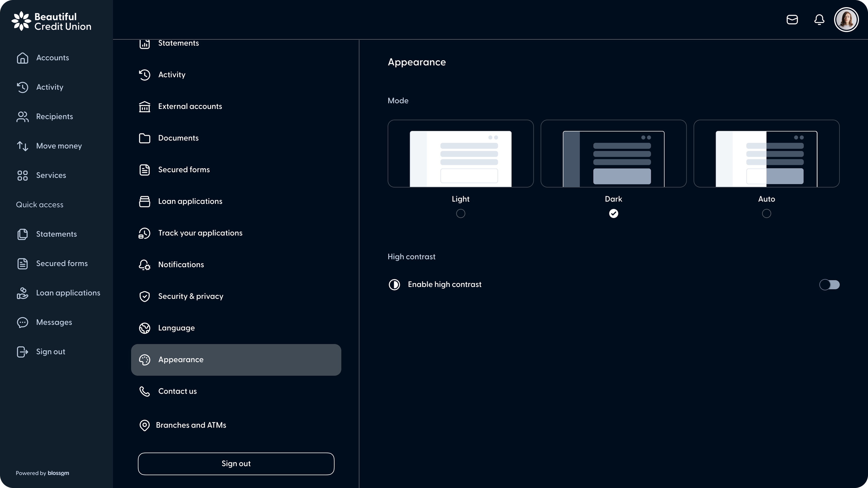Open the notifications bell icon
Screen dimensions: 868x488
point(819,19)
